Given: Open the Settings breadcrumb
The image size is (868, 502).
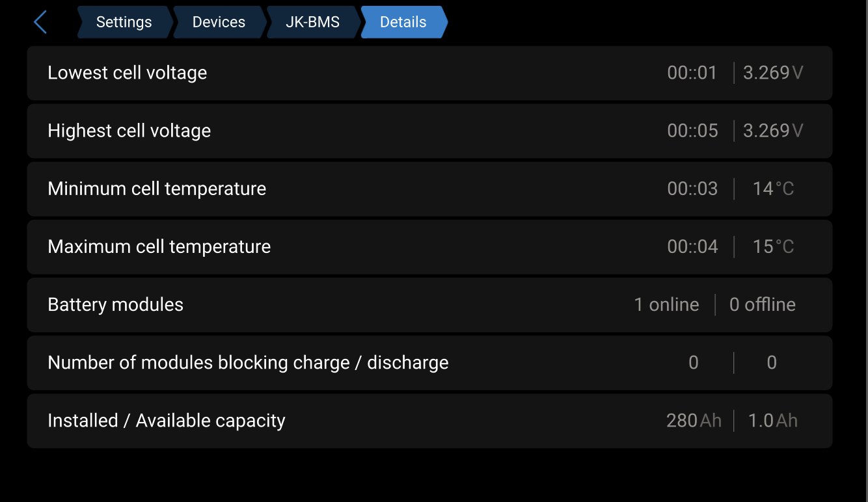Looking at the screenshot, I should (124, 22).
